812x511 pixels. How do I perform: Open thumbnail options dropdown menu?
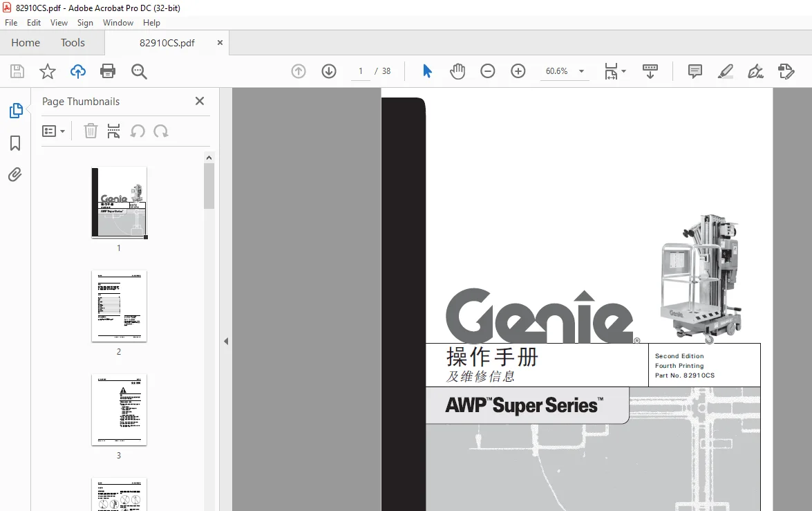tap(53, 131)
